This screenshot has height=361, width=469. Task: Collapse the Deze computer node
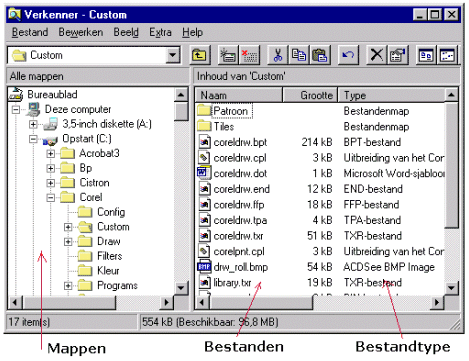point(16,109)
